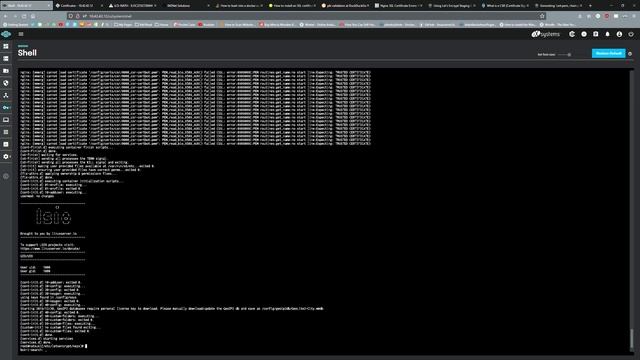This screenshot has width=640, height=360.
Task: Click the browser home icon
Action: pyautogui.click(x=33, y=16)
